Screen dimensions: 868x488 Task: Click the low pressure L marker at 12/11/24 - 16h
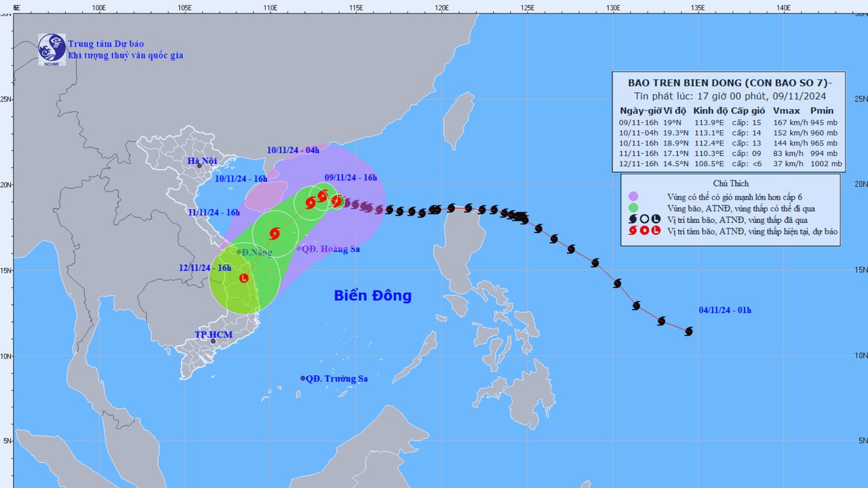click(244, 278)
